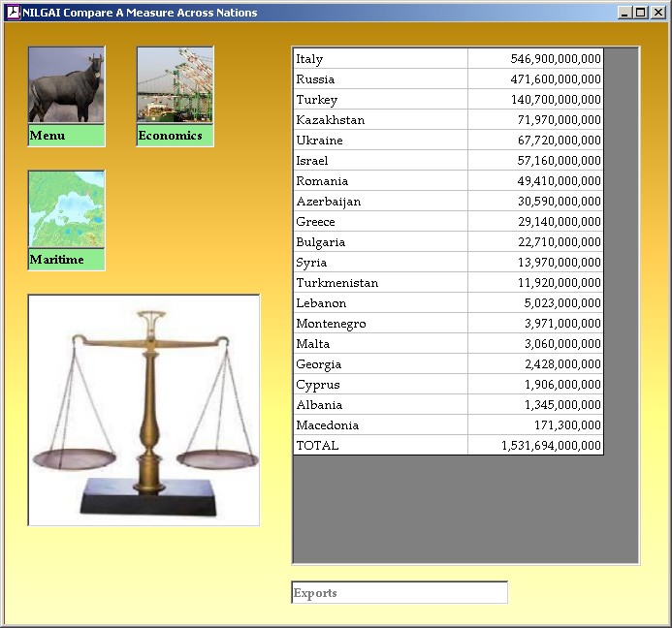Click Turkey's export value 140,700,000,000
672x628 pixels.
(535, 100)
